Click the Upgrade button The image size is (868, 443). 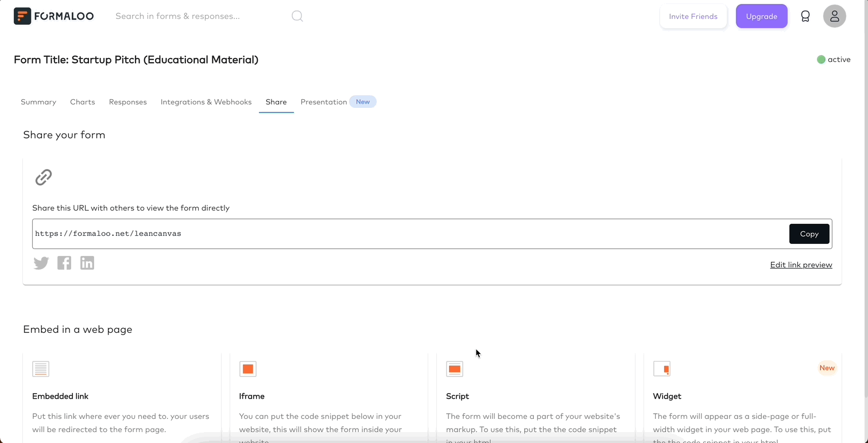click(x=761, y=16)
